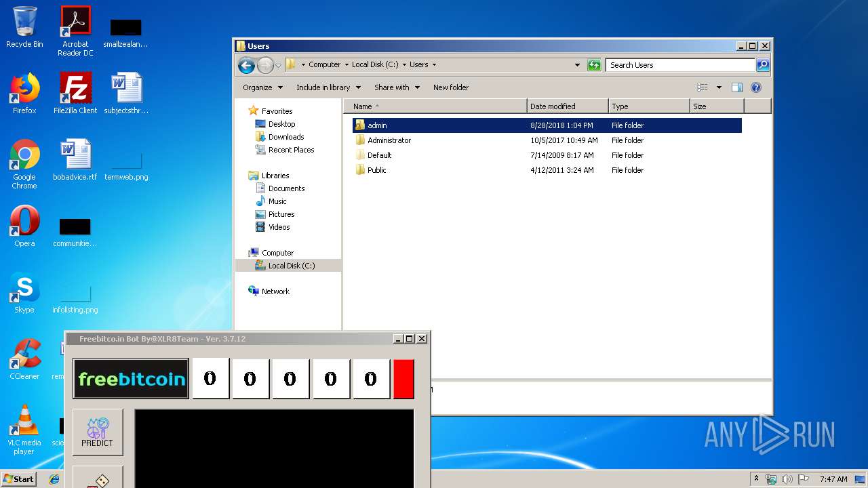868x488 pixels.
Task: Click the Start button
Action: (19, 479)
